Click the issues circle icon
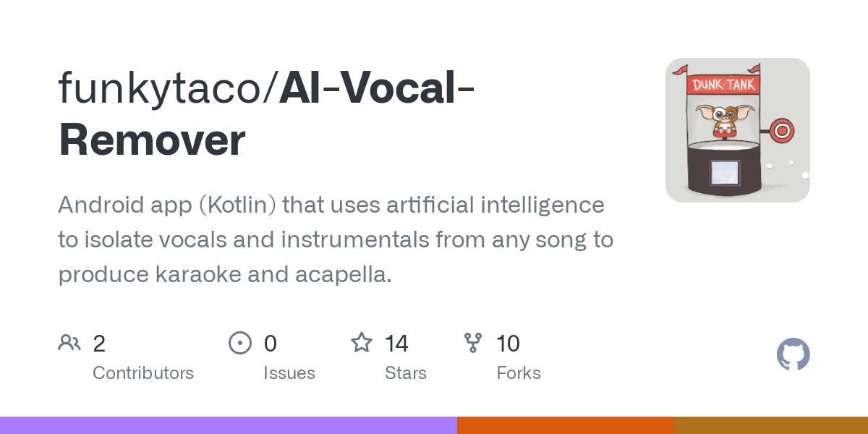868x434 pixels. [240, 343]
